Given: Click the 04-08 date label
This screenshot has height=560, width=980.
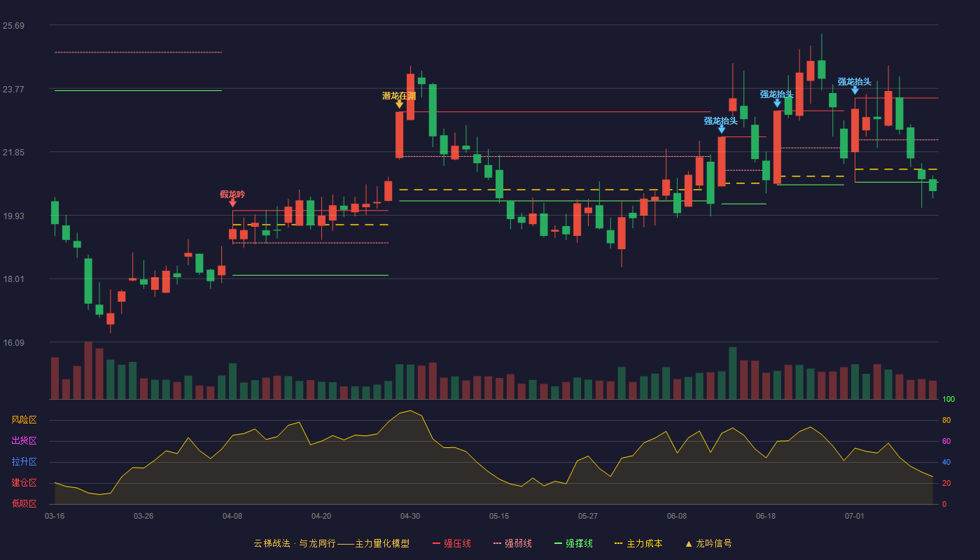Looking at the screenshot, I should point(232,516).
